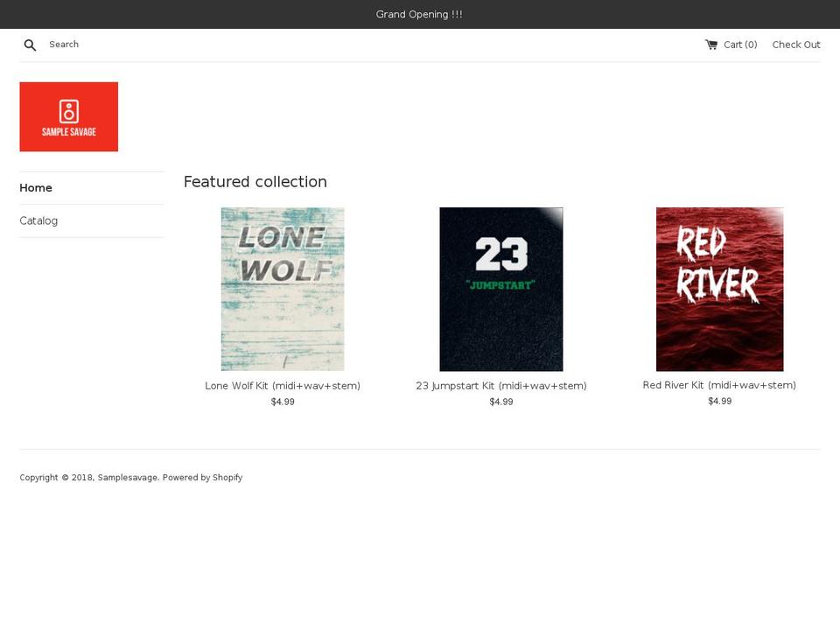Screen dimensions: 840x630
Task: Open Catalog in the sidebar menu
Action: [38, 220]
